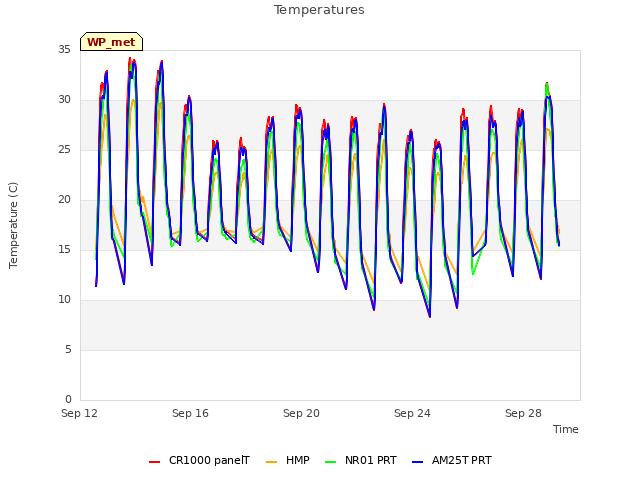The width and height of the screenshot is (640, 480).
Task: Click the Sep 20 x-axis tick label
Action: (301, 413)
